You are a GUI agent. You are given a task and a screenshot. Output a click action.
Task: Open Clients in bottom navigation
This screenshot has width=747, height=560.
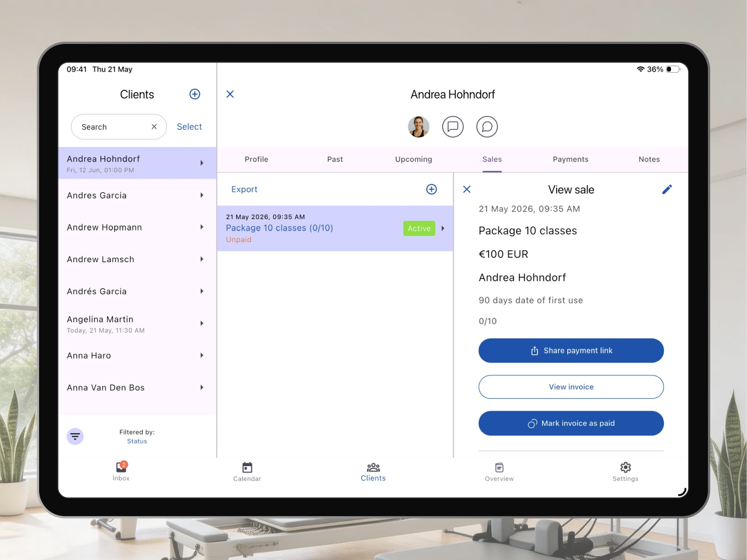tap(373, 471)
